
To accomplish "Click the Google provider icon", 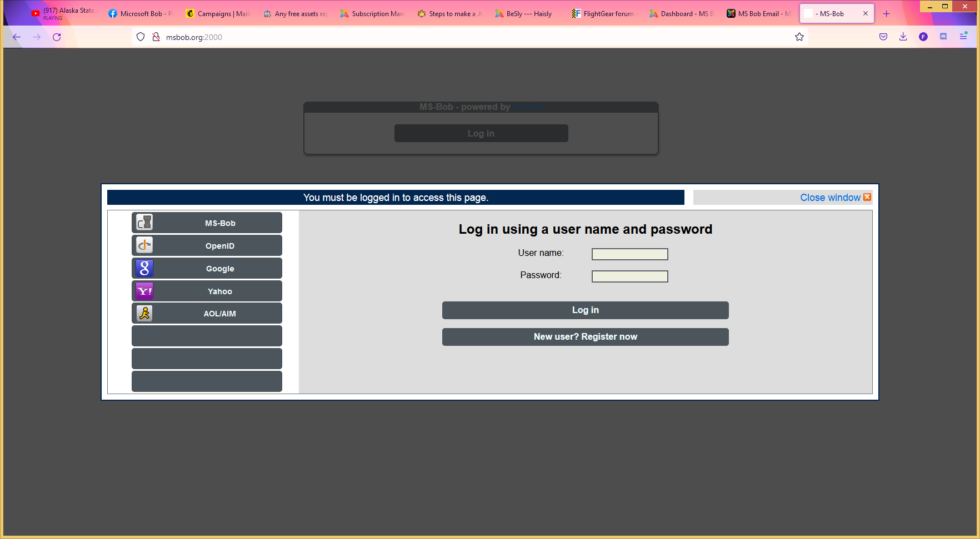I will [144, 268].
